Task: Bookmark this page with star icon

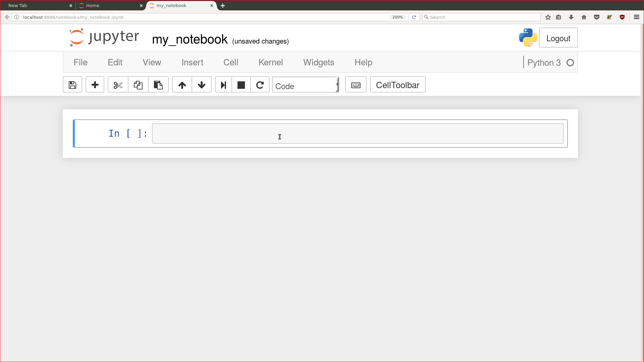Action: tap(548, 17)
